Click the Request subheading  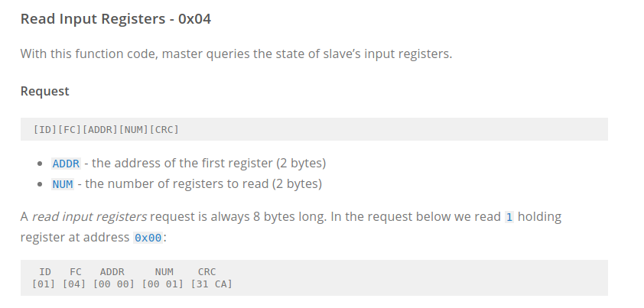45,91
